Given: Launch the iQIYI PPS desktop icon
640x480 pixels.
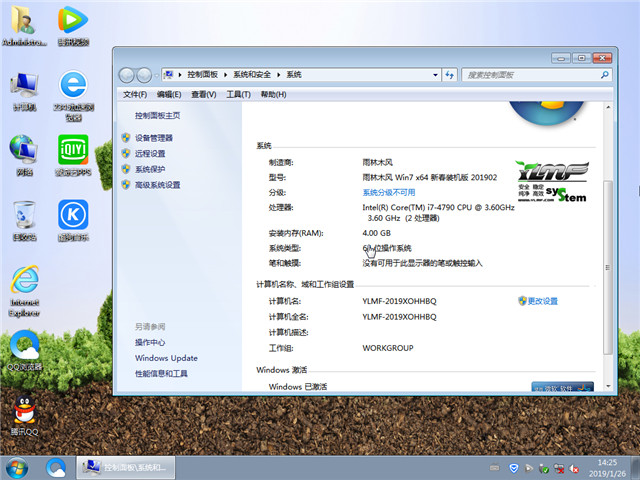Looking at the screenshot, I should [x=73, y=156].
